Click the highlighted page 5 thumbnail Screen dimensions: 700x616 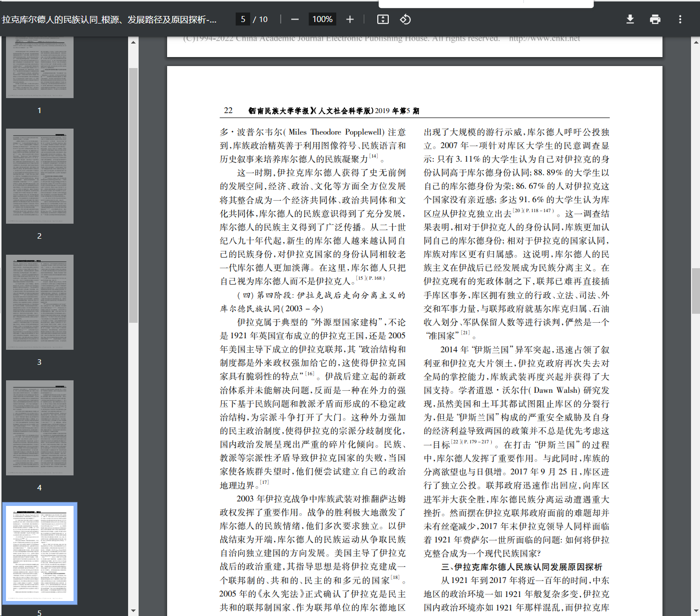[40, 553]
